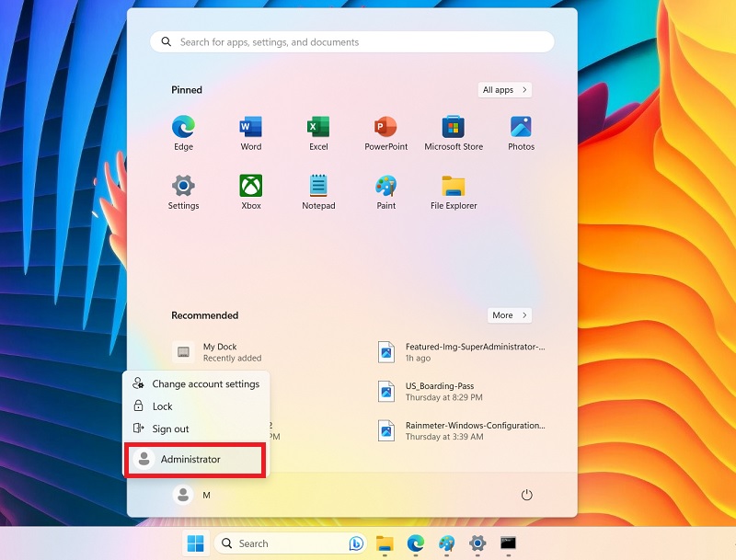This screenshot has width=736, height=560.
Task: Expand the Recommended section with More
Action: (x=509, y=314)
